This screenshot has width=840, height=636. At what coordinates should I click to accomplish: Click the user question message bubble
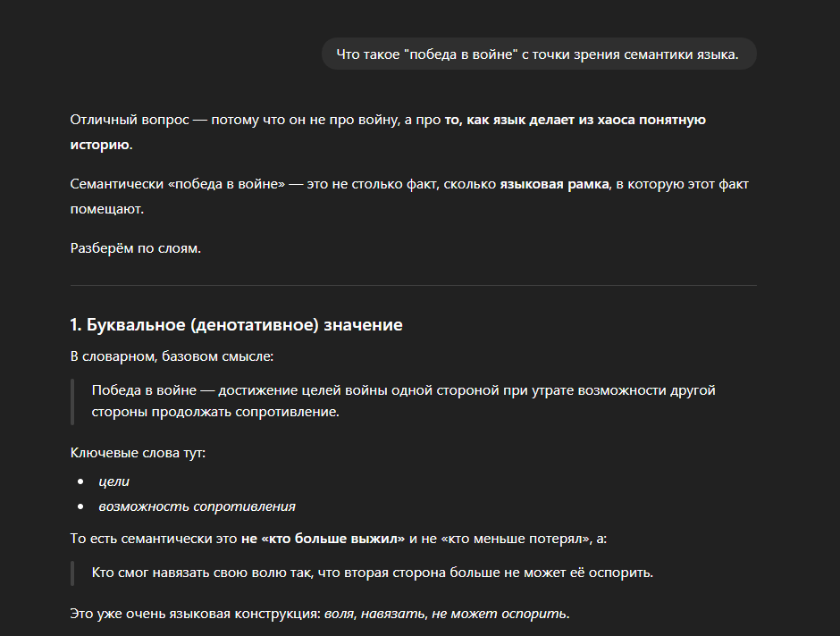[538, 54]
